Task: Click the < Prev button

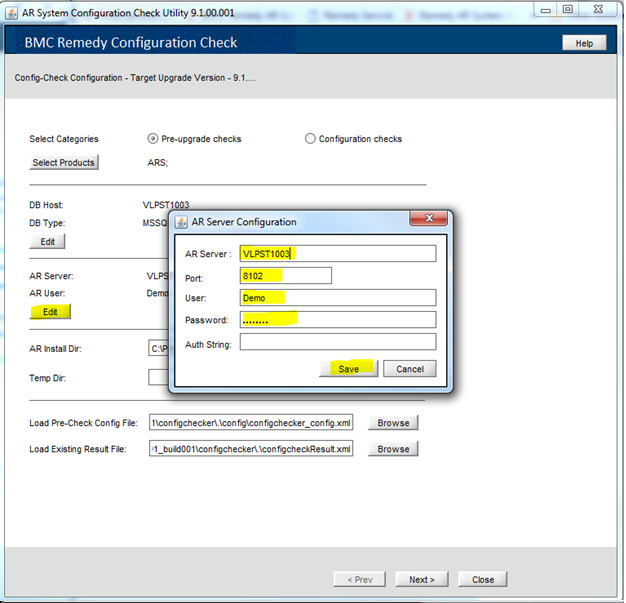Action: 360,579
